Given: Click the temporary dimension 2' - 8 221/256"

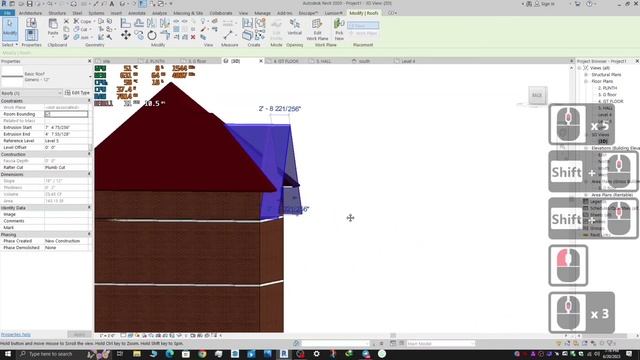Looking at the screenshot, I should (x=280, y=109).
